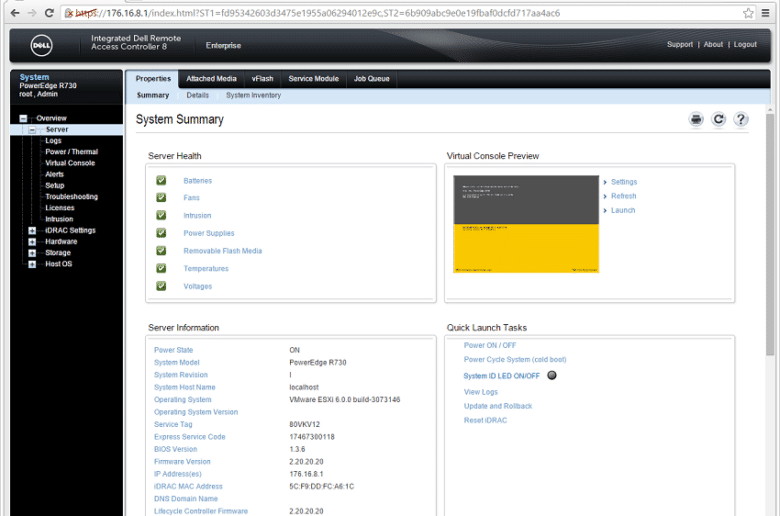Open Virtual Console Settings link
Image resolution: width=780 pixels, height=516 pixels.
pyautogui.click(x=624, y=182)
